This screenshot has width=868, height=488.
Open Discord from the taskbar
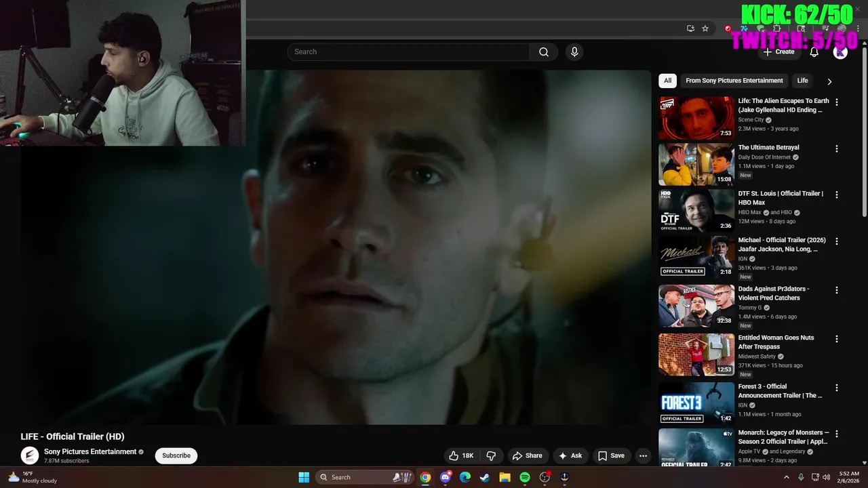click(445, 477)
